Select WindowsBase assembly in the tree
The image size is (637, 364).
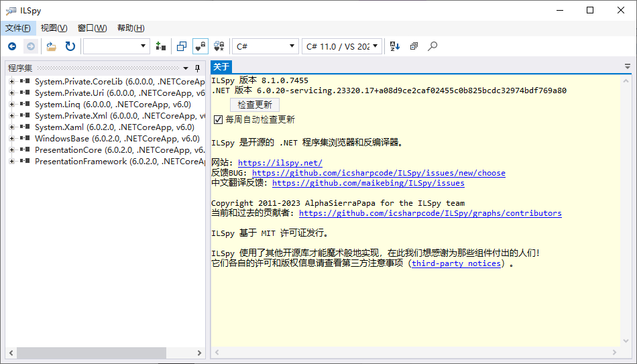61,138
